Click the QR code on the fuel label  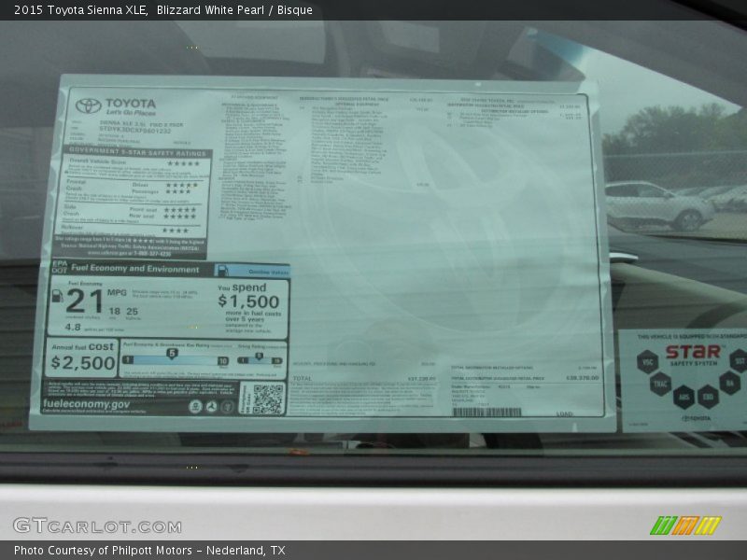(267, 399)
